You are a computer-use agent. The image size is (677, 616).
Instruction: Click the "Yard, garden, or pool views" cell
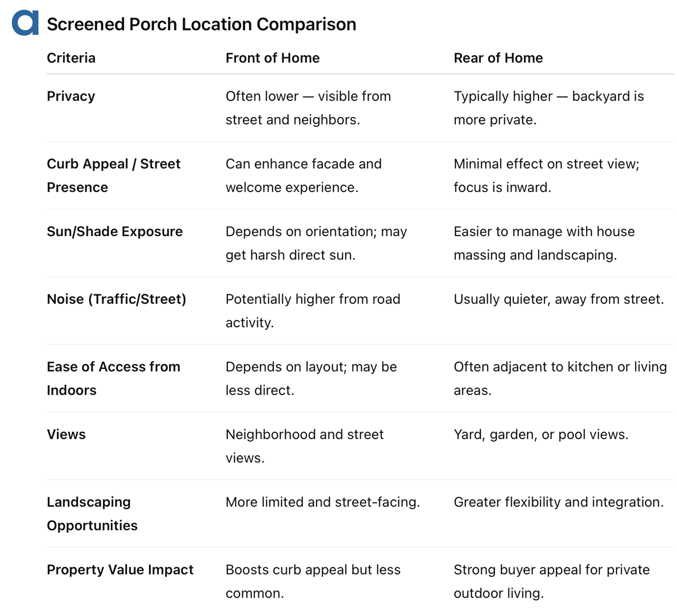click(x=541, y=434)
